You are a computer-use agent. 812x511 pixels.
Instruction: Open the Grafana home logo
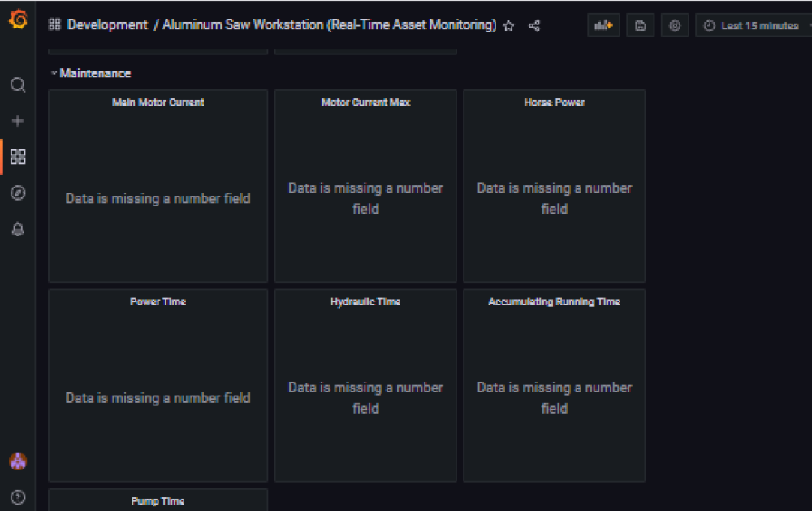click(x=18, y=19)
